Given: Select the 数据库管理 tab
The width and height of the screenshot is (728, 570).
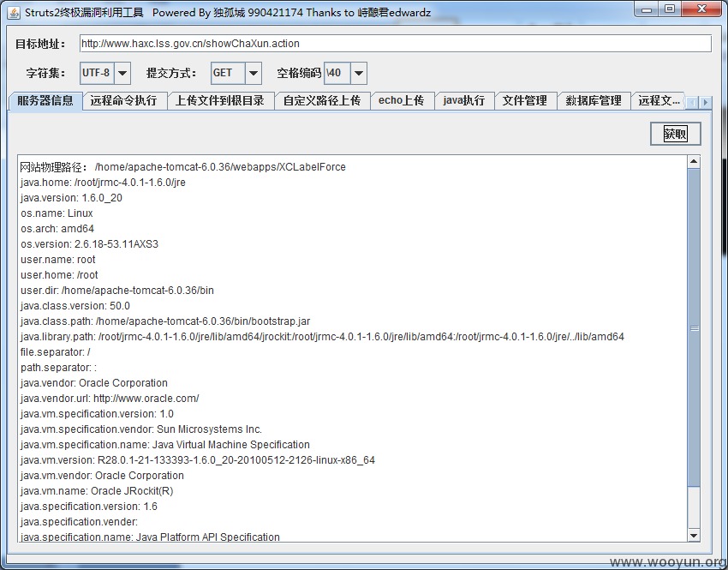Looking at the screenshot, I should pyautogui.click(x=594, y=100).
